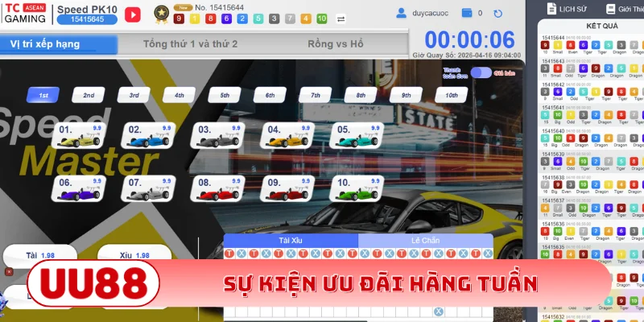Click username duycacuoc

pos(430,13)
